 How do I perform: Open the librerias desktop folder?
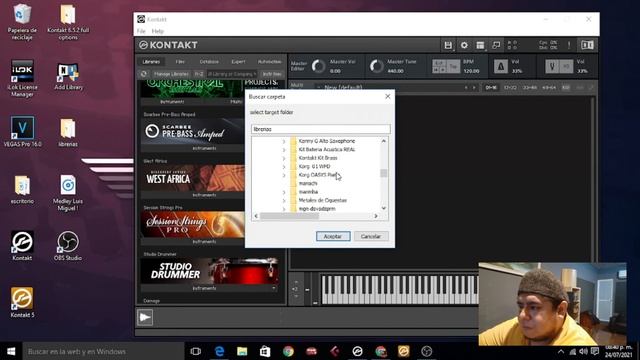(68, 133)
